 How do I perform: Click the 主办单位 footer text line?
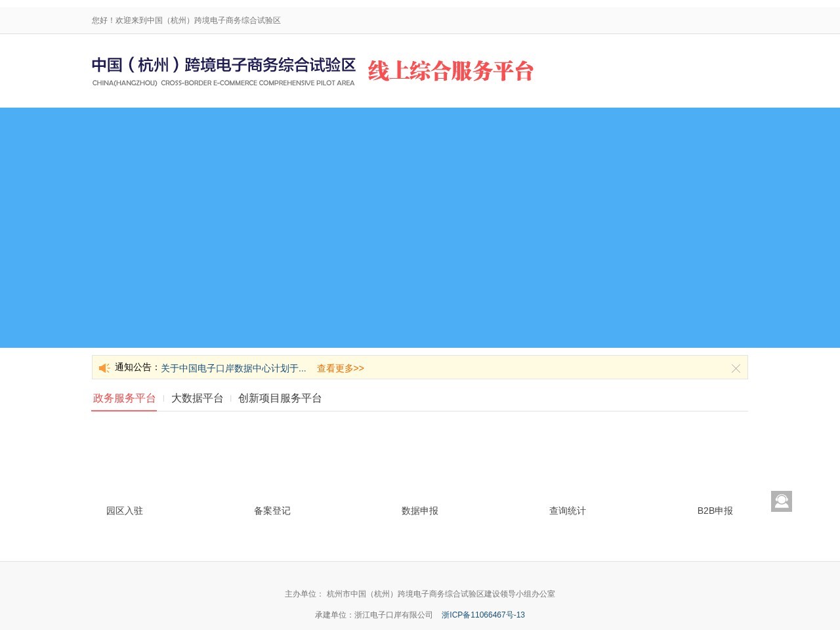point(420,594)
